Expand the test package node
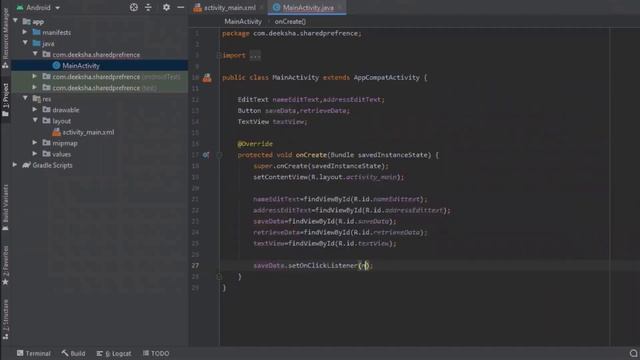Screen dimensions: 640x360 pyautogui.click(x=35, y=87)
